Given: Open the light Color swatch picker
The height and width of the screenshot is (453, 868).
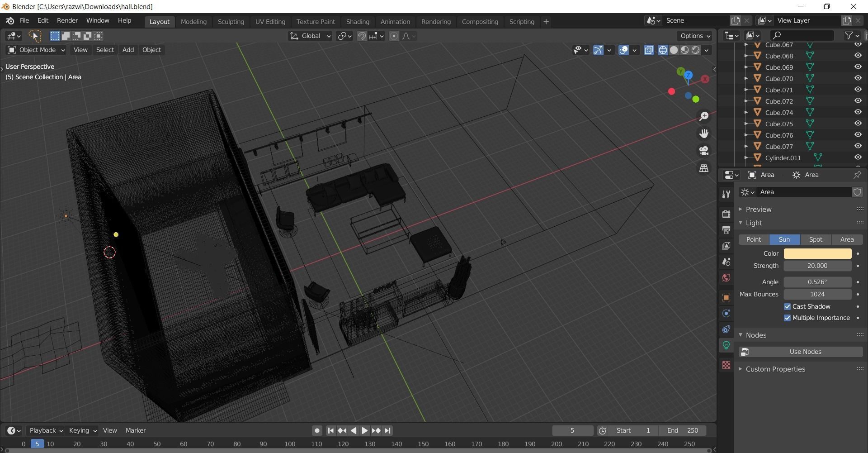Looking at the screenshot, I should point(817,253).
